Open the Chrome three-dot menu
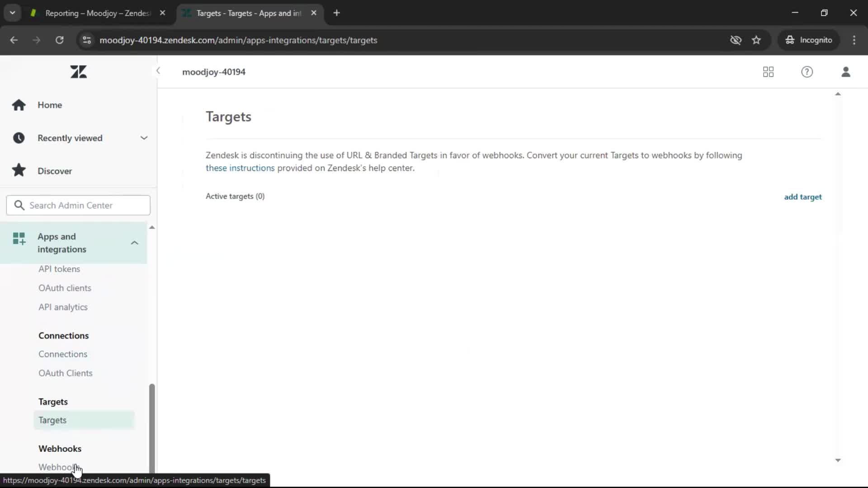868x488 pixels. (x=854, y=40)
